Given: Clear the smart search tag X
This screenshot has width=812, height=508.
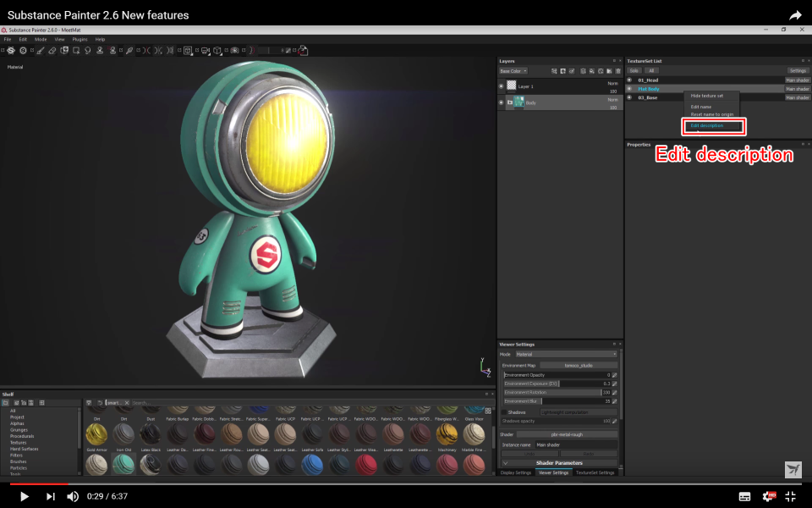Looking at the screenshot, I should point(127,403).
